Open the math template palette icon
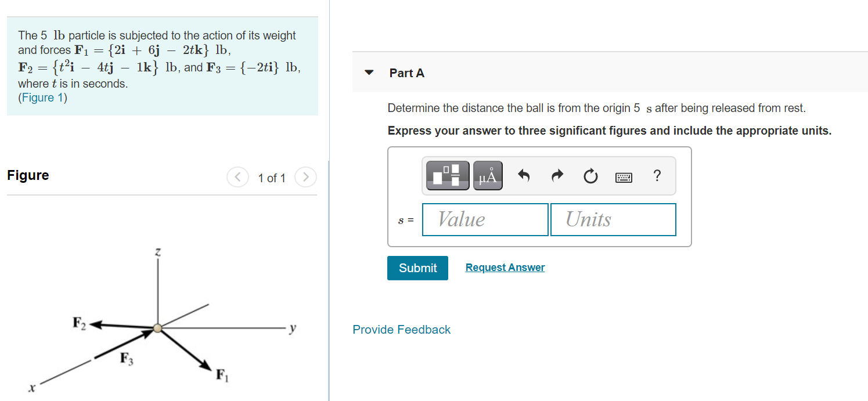Screen dimensions: 868x401 point(446,175)
